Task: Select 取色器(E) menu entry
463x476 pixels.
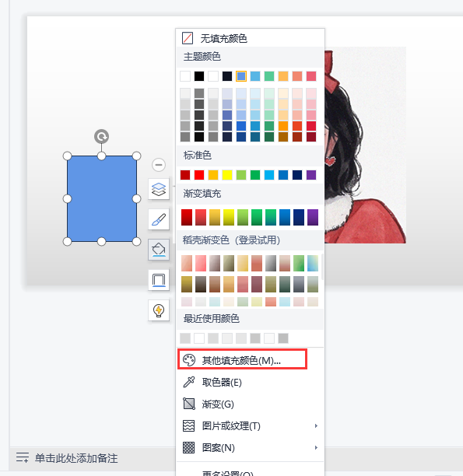Action: 251,382
